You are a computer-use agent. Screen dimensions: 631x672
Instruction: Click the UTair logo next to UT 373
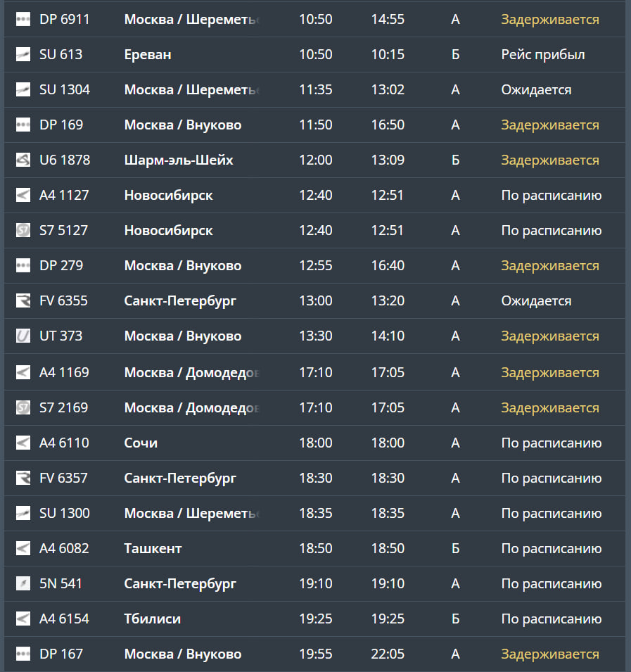(23, 336)
